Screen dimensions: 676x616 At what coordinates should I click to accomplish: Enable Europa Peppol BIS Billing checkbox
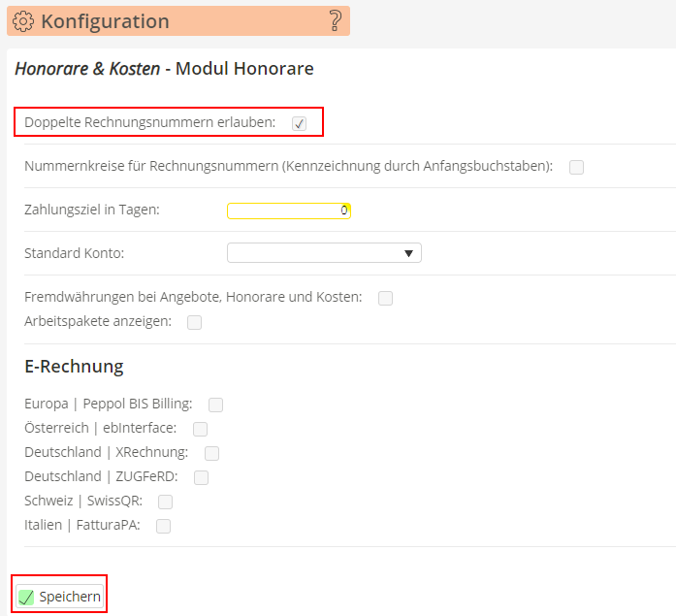point(215,405)
